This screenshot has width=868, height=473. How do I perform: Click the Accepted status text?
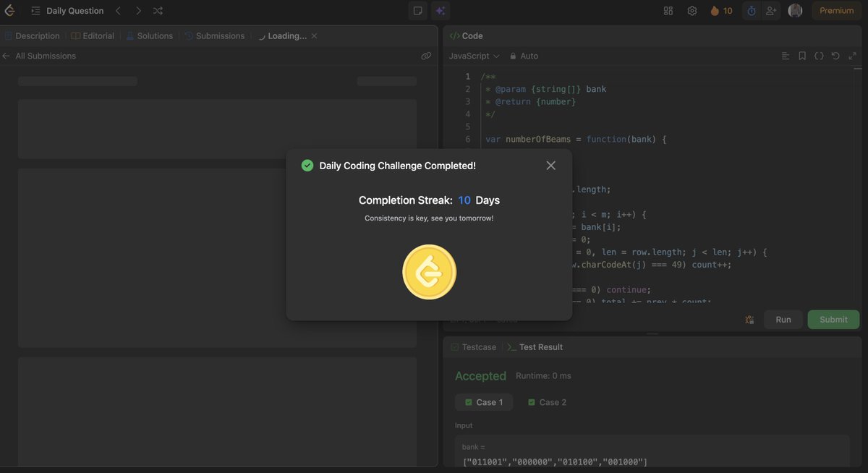pos(480,376)
